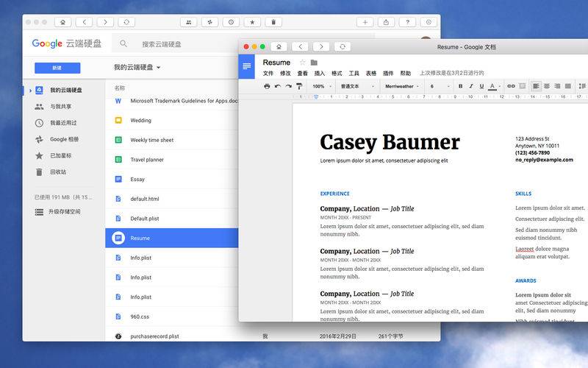Open the 普通文本 paragraph style dropdown
This screenshot has height=368, width=588.
click(357, 86)
